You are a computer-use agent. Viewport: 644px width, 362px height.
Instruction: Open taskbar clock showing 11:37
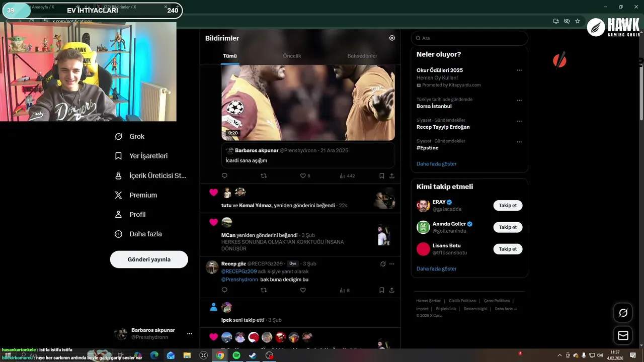615,355
